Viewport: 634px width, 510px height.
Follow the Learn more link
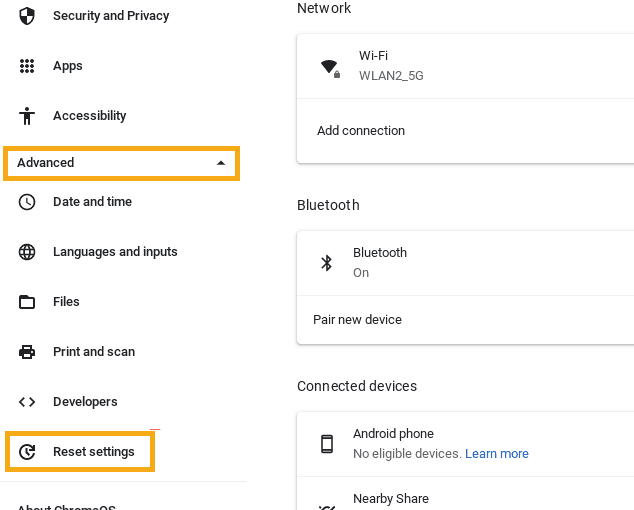497,454
